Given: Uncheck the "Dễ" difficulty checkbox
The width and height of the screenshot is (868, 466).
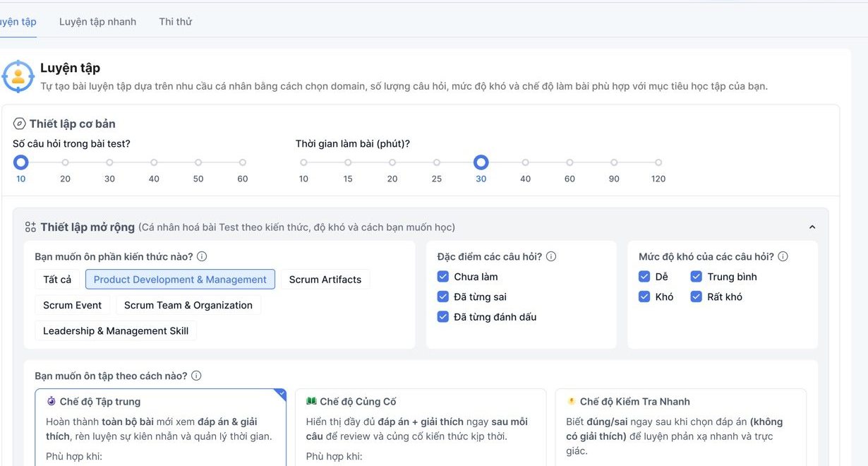Looking at the screenshot, I should [x=644, y=277].
